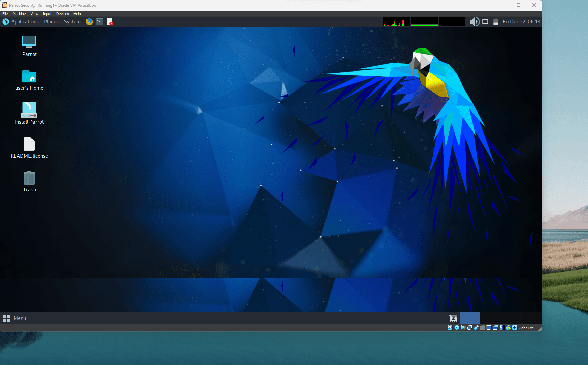Click the recording status icon

tap(495, 328)
